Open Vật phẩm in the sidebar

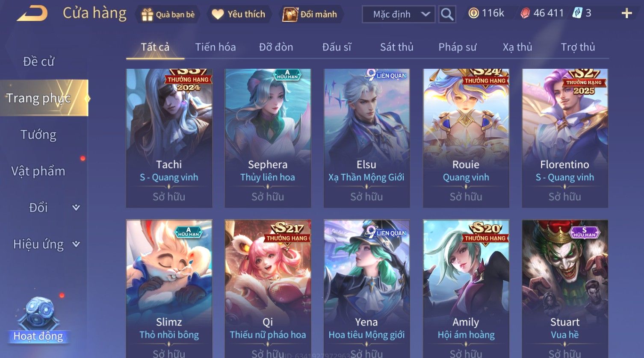pos(38,171)
